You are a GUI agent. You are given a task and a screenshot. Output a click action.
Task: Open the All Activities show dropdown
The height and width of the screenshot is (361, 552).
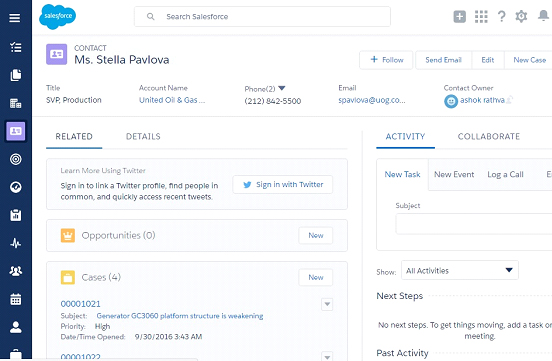[460, 270]
